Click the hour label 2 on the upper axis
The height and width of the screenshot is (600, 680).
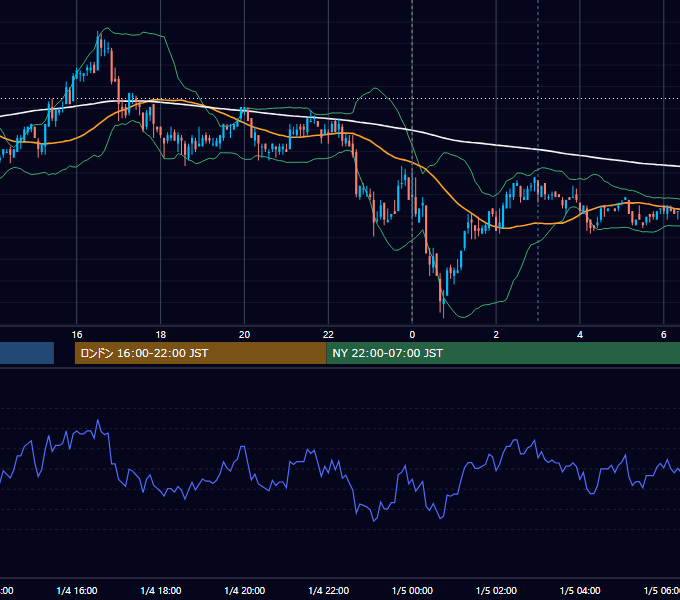pyautogui.click(x=496, y=335)
